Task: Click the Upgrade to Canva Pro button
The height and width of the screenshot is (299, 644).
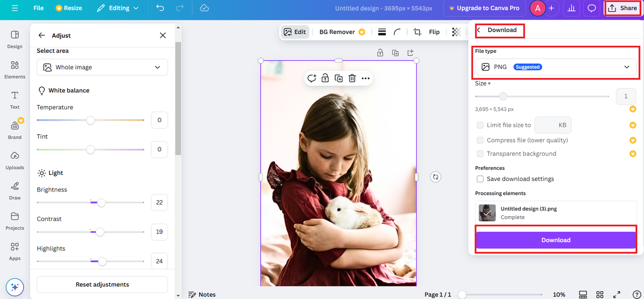Action: [x=485, y=8]
